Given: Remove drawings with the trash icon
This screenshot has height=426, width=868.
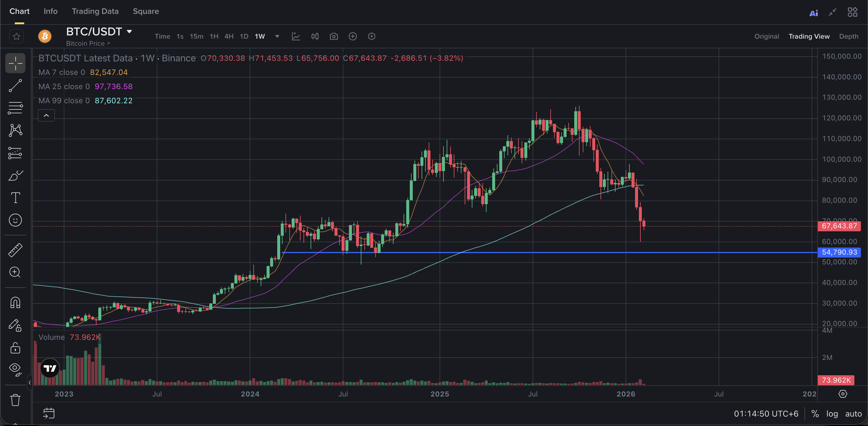Looking at the screenshot, I should [15, 400].
